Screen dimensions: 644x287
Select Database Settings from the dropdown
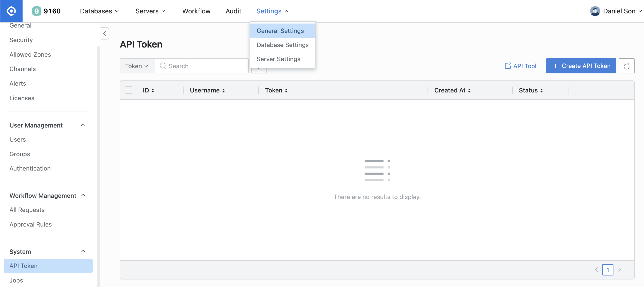coord(283,45)
